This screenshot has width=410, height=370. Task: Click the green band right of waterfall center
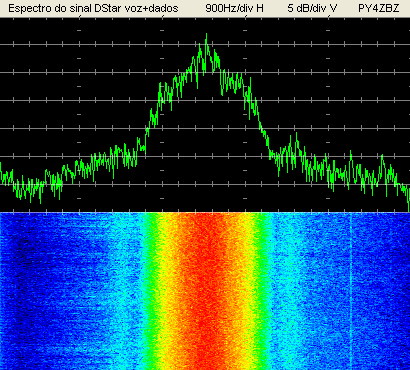point(260,291)
